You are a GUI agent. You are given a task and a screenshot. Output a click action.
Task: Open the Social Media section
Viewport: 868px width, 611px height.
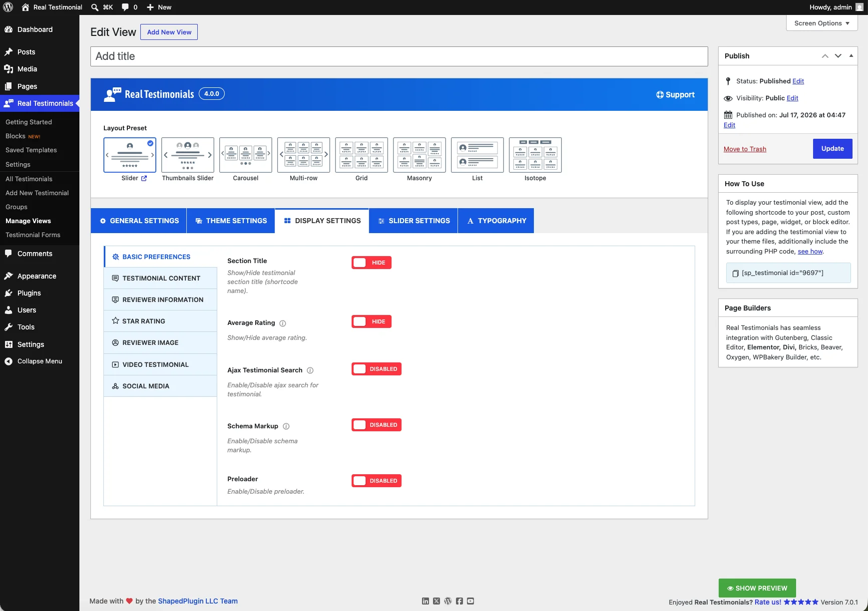tap(161, 386)
